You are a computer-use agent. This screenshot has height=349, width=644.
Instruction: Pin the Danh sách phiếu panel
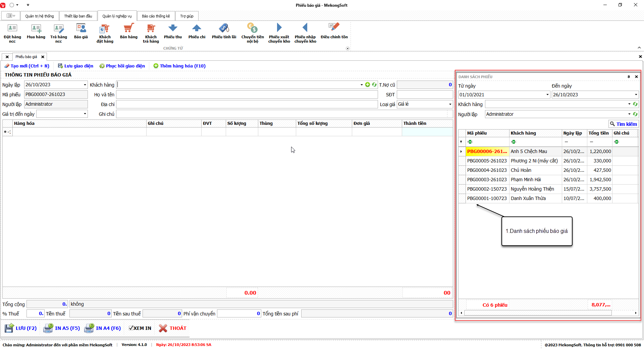click(629, 77)
